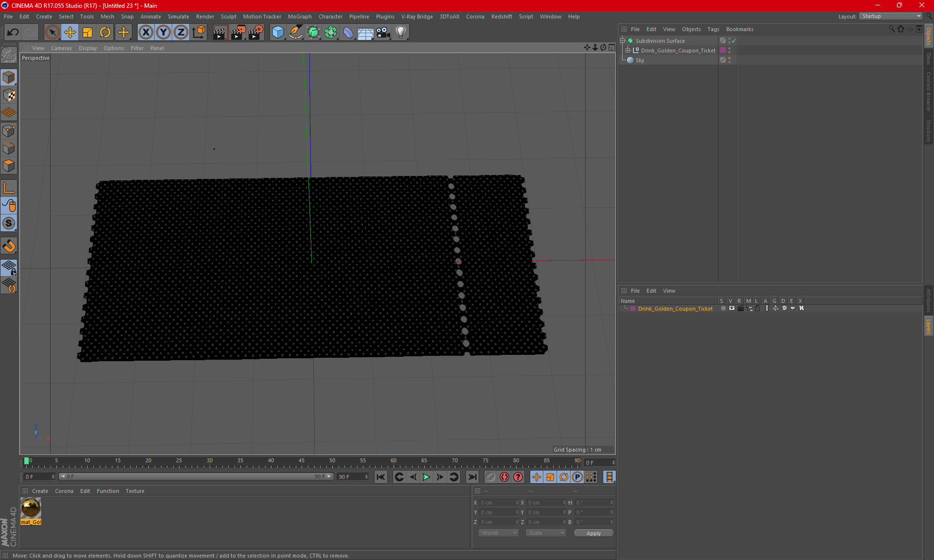Open the Render to Picture Viewer icon

click(238, 33)
